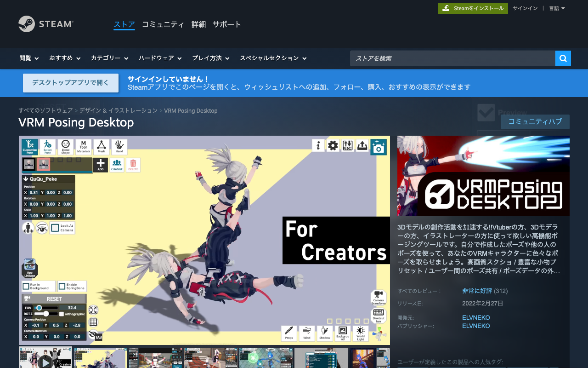The width and height of the screenshot is (588, 368).
Task: Click the Mesh triangle icon
Action: click(102, 147)
